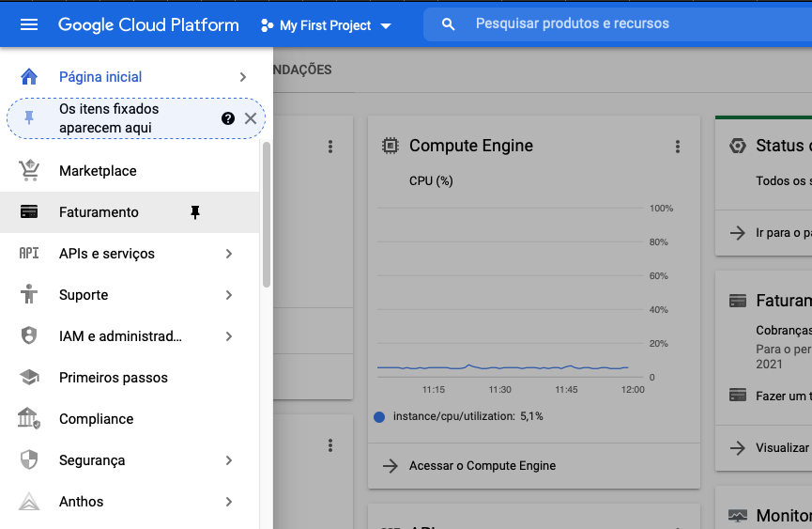Viewport: 812px width, 529px height.
Task: Click the Segurança shield icon
Action: 29,459
